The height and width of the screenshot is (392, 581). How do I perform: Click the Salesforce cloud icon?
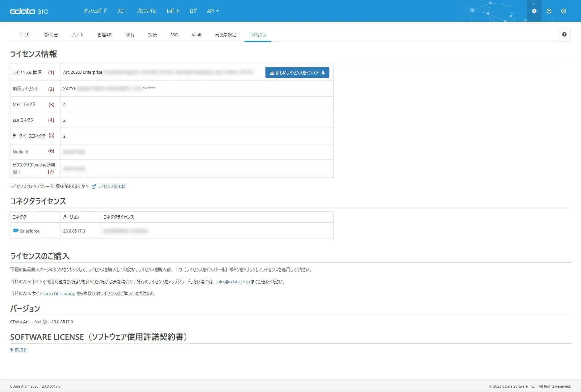tap(15, 230)
